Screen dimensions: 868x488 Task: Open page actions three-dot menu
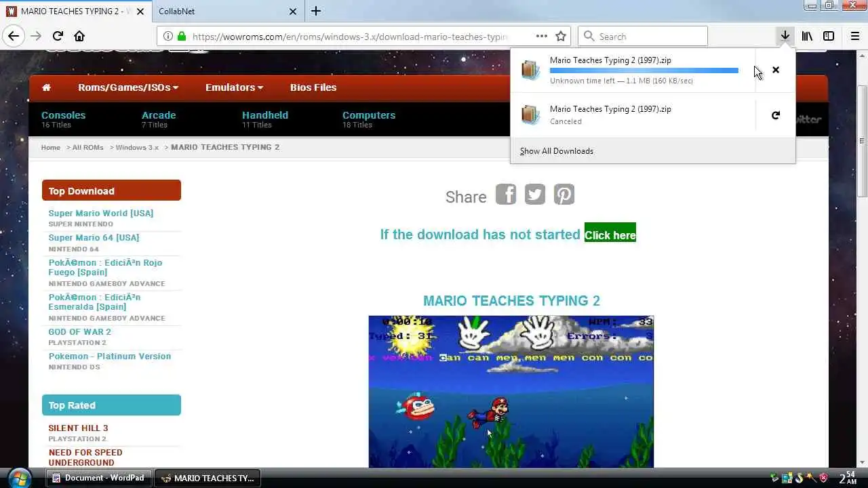click(541, 37)
